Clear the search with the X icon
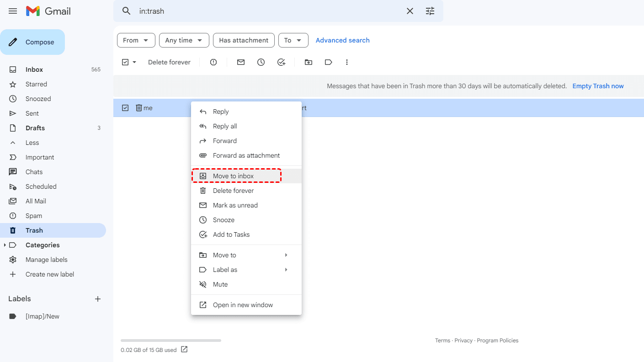This screenshot has width=644, height=362. click(x=410, y=11)
